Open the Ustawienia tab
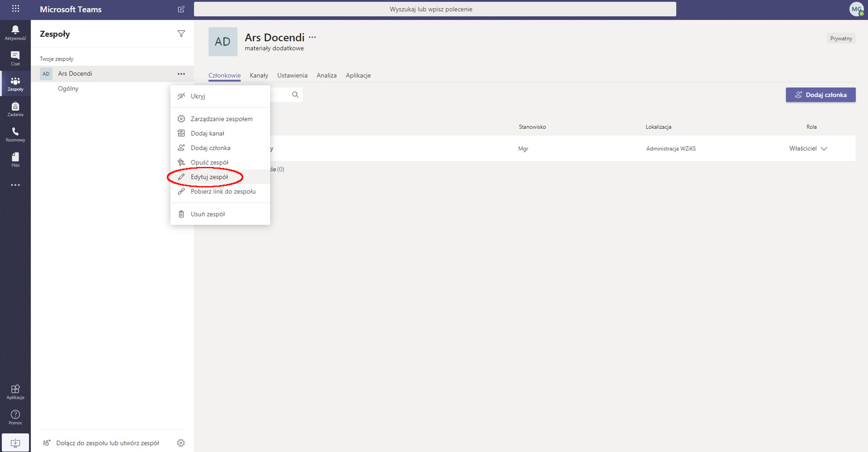 (x=292, y=76)
